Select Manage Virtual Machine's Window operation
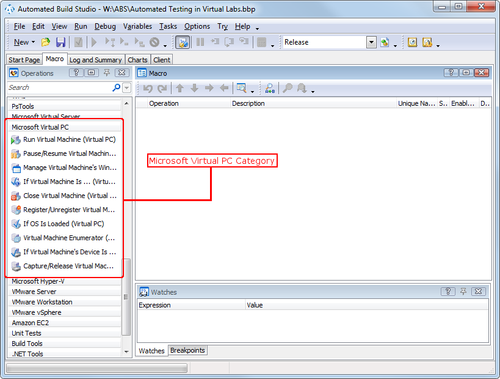 pyautogui.click(x=64, y=168)
